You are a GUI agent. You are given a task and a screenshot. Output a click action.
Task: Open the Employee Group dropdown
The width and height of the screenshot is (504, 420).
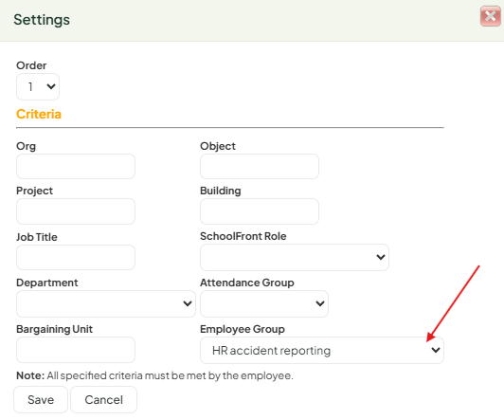pyautogui.click(x=322, y=350)
